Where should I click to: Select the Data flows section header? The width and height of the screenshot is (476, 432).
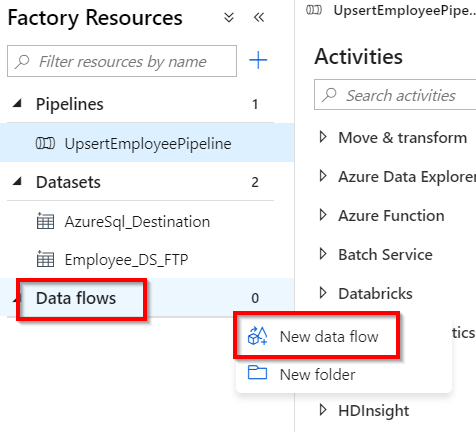[x=147, y=297]
